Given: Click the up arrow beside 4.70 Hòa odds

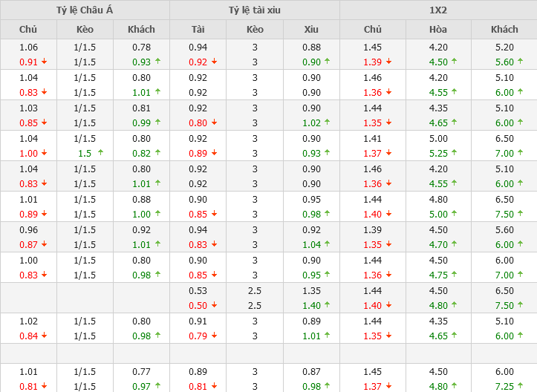Looking at the screenshot, I should click(x=454, y=245).
